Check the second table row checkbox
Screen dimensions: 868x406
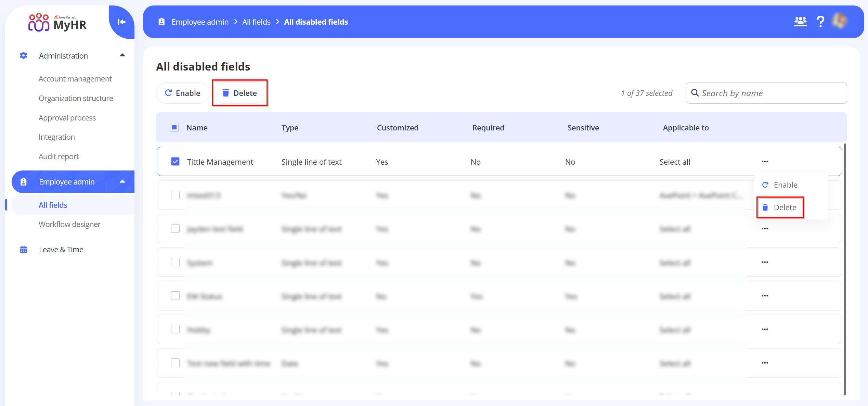[175, 195]
